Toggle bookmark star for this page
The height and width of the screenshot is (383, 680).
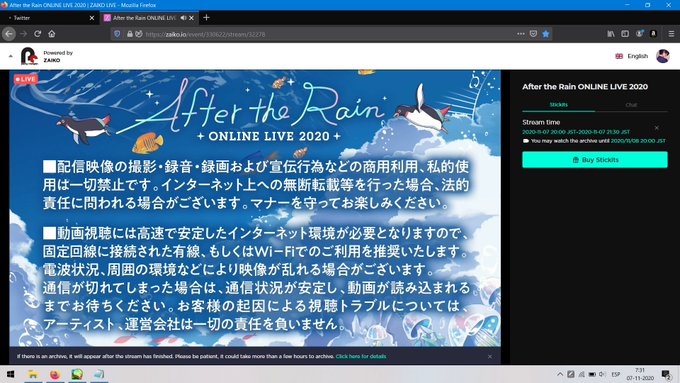click(546, 34)
